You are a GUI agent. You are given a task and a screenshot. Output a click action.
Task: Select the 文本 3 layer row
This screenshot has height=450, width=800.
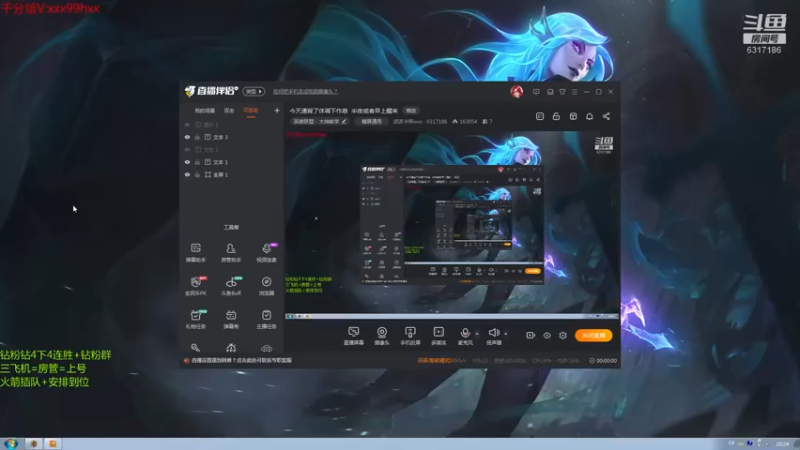coord(232,137)
